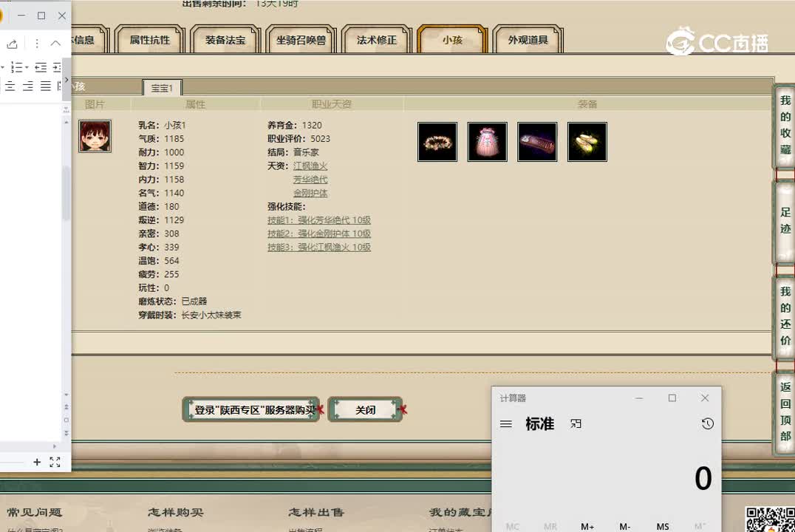Click the 怎样出售 footer heading
Image resolution: width=795 pixels, height=532 pixels.
point(316,512)
